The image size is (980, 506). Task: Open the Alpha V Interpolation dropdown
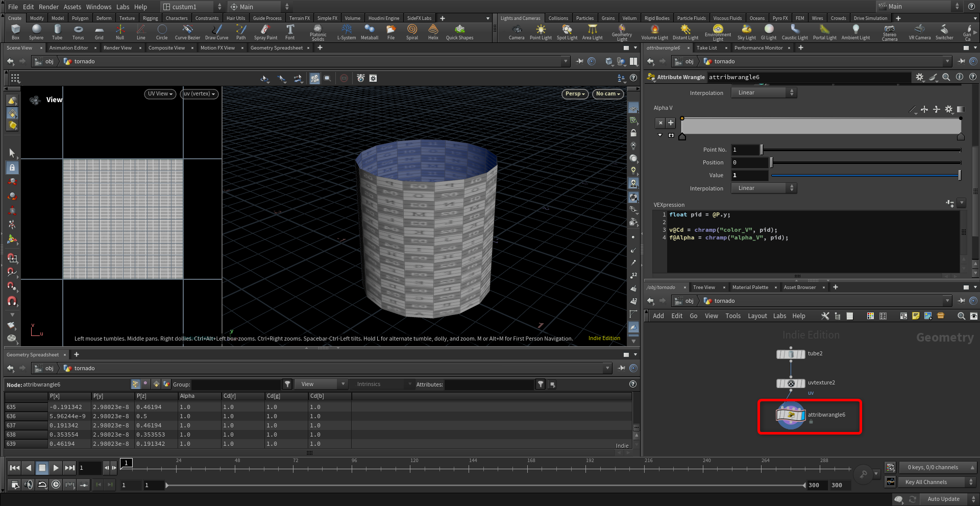[x=764, y=188]
